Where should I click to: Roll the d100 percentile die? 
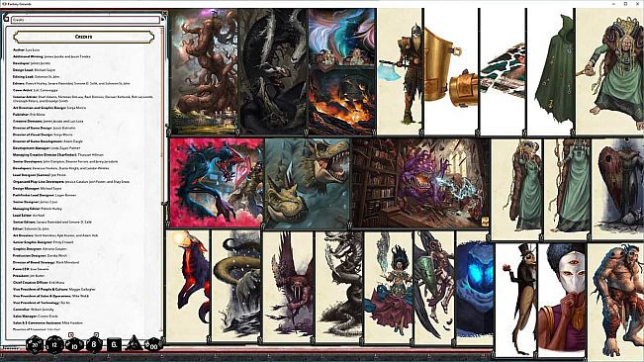(152, 345)
